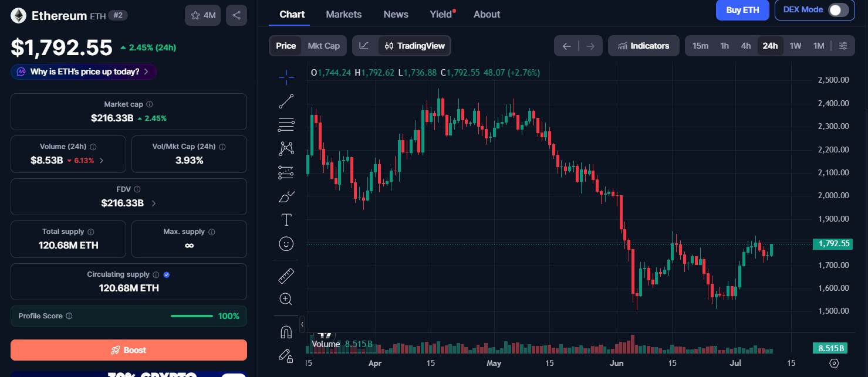Screen dimensions: 868x377
Task: Open the Indicators menu
Action: pos(644,46)
